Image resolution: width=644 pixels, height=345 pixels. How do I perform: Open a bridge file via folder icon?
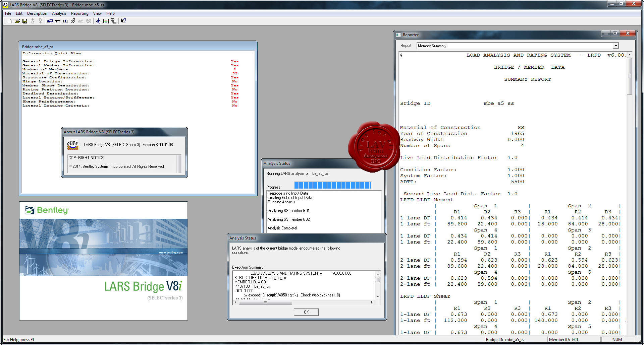17,21
